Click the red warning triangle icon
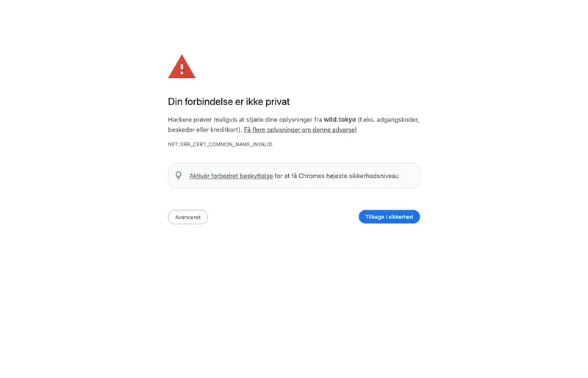588x378 pixels. pos(182,67)
